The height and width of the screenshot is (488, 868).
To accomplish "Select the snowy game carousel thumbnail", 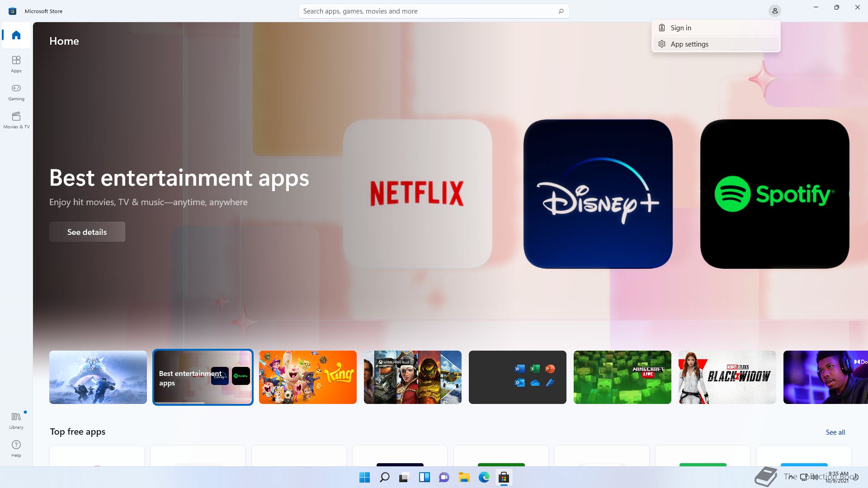I will click(98, 377).
